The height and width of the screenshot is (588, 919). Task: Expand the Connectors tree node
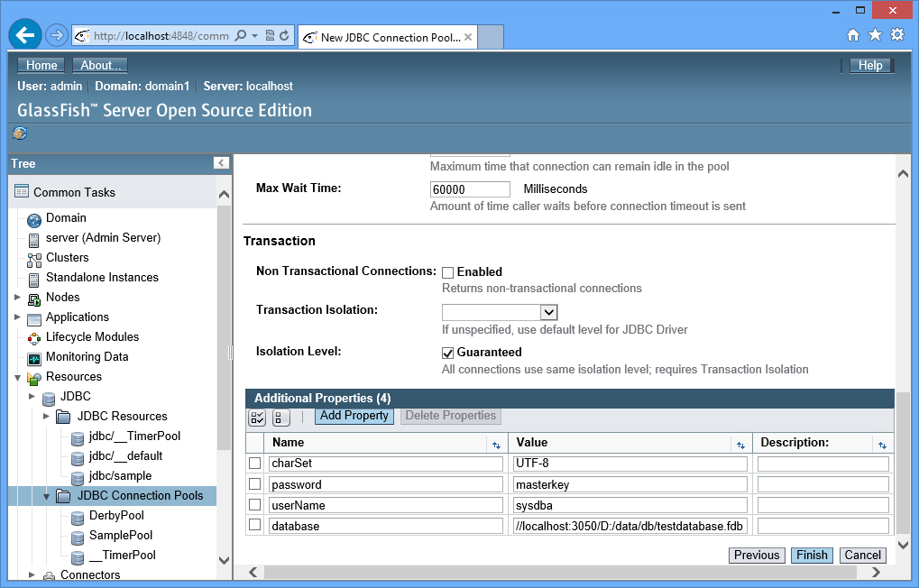point(32,575)
